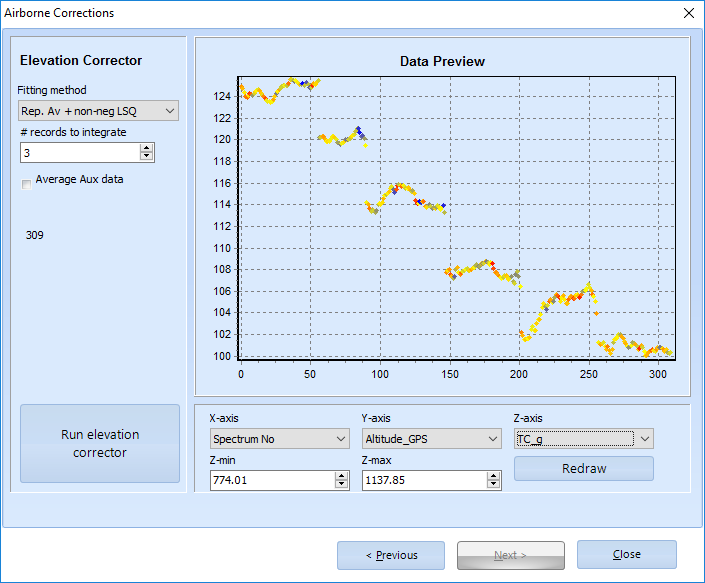Expand the Y-axis Altitude_GPS dropdown
This screenshot has height=583, width=705.
431,438
